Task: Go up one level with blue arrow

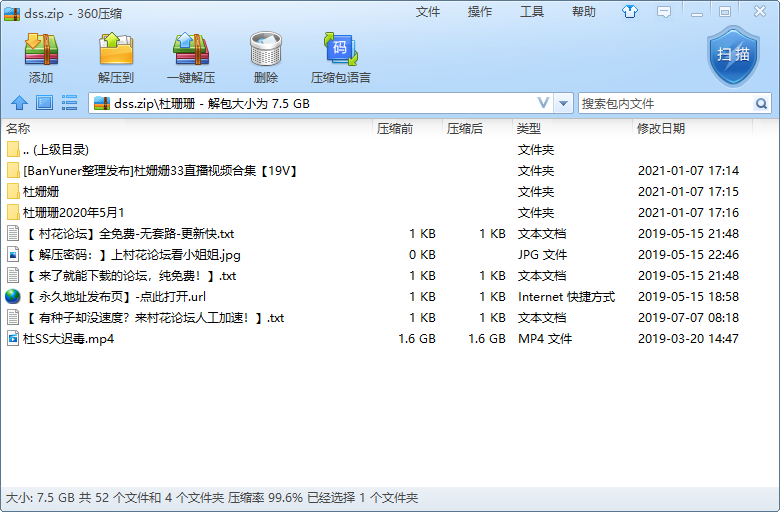Action: click(19, 103)
